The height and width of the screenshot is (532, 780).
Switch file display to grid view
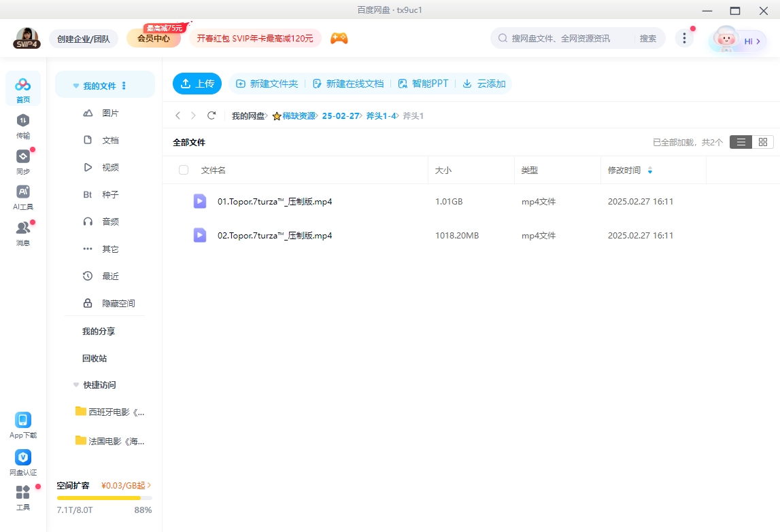point(762,142)
